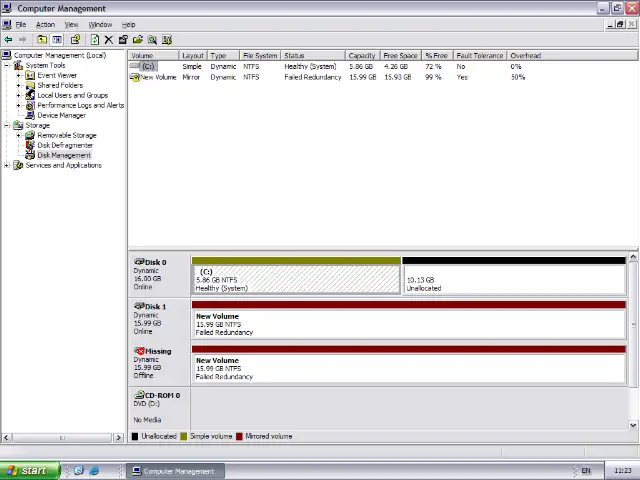Select Computer Management (Local) root node
Image resolution: width=640 pixels, height=480 pixels.
pyautogui.click(x=60, y=56)
